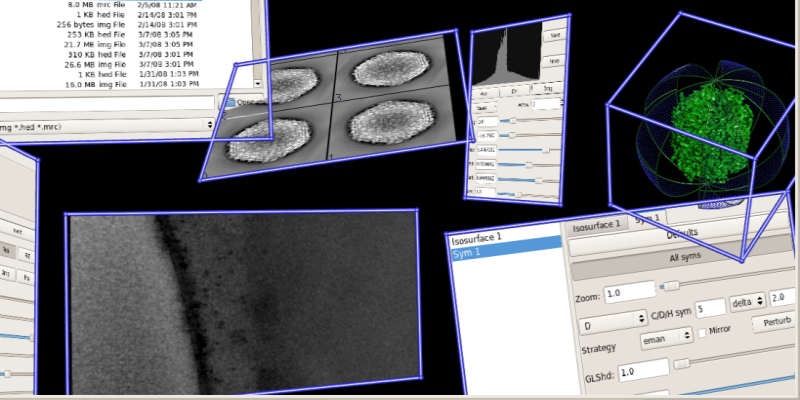Click the Defaults button in Sym inspector

681,235
